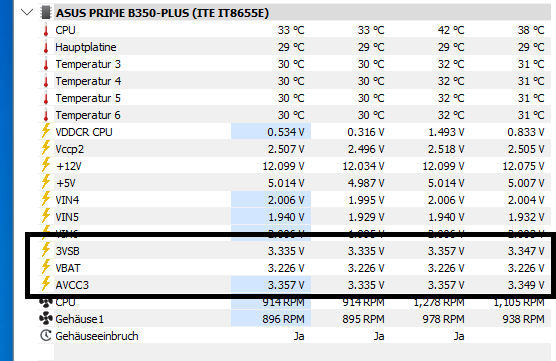Click the +12V lightning bolt icon

click(45, 165)
